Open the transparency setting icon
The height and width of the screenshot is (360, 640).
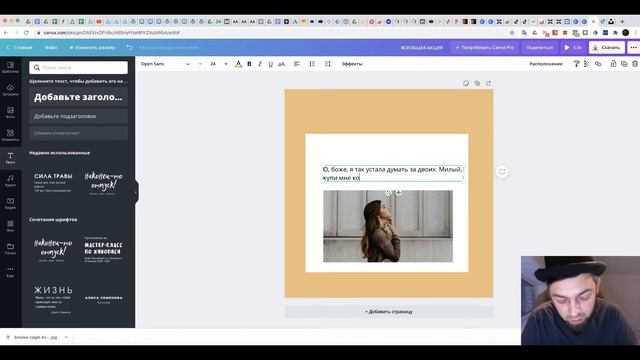[587, 64]
